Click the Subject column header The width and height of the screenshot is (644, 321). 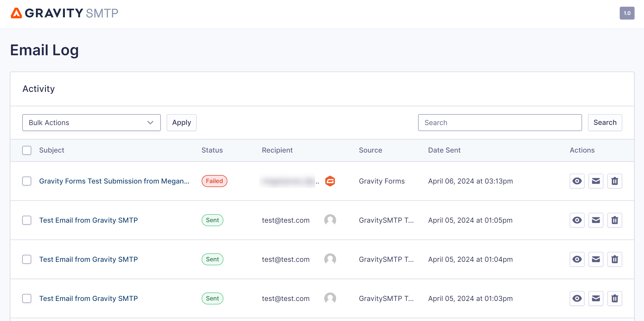[x=52, y=150]
